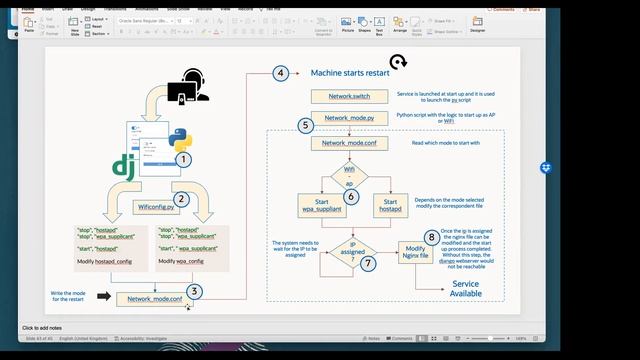
Task: Toggle Comments pane from status bar
Action: (400, 338)
